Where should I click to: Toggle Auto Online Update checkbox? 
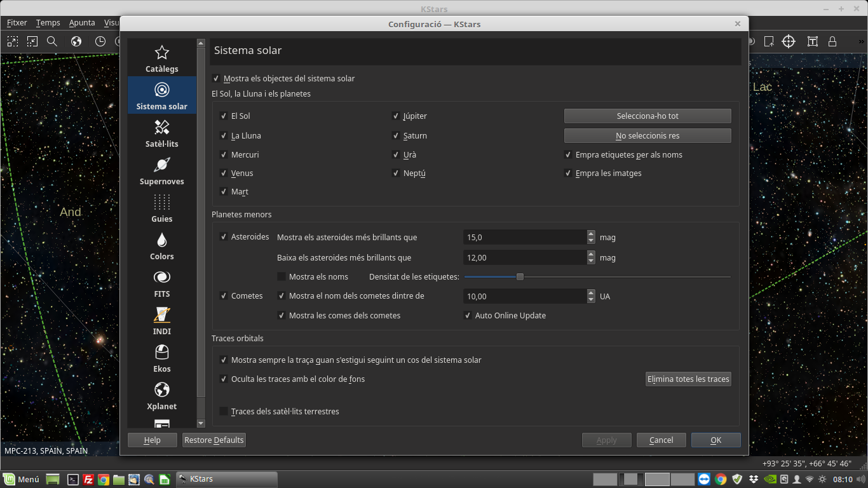505,316
